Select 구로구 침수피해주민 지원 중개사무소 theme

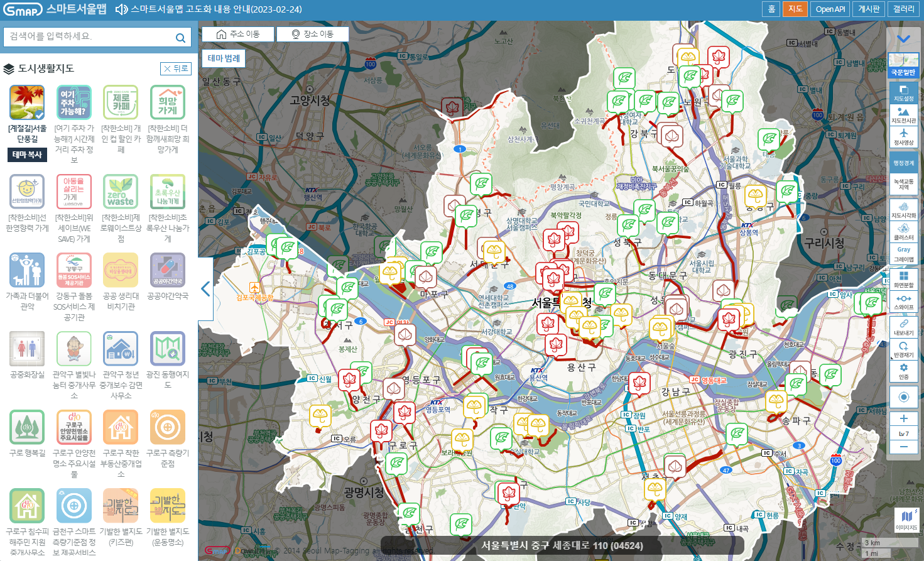coord(27,506)
